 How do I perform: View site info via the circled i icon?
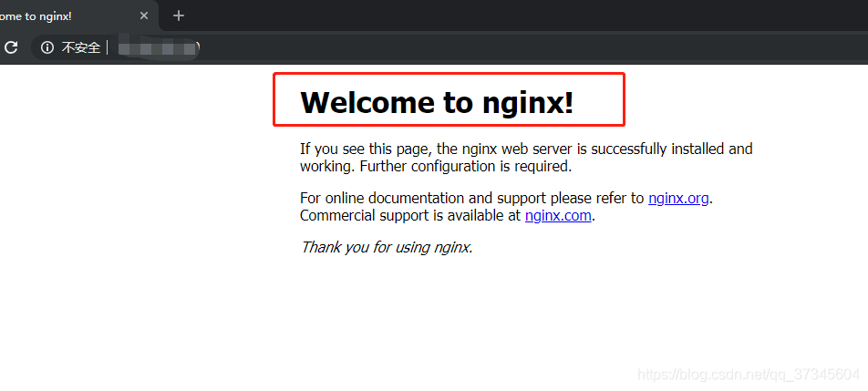pos(47,47)
